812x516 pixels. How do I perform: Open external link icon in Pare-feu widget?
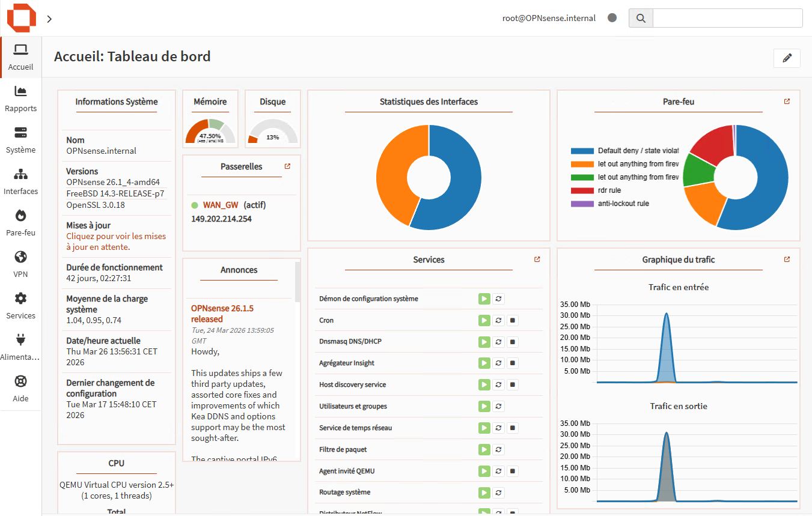coord(787,102)
